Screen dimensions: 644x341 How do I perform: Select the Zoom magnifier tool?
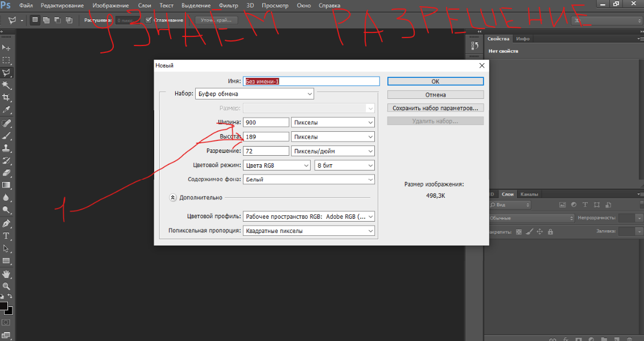[7, 286]
